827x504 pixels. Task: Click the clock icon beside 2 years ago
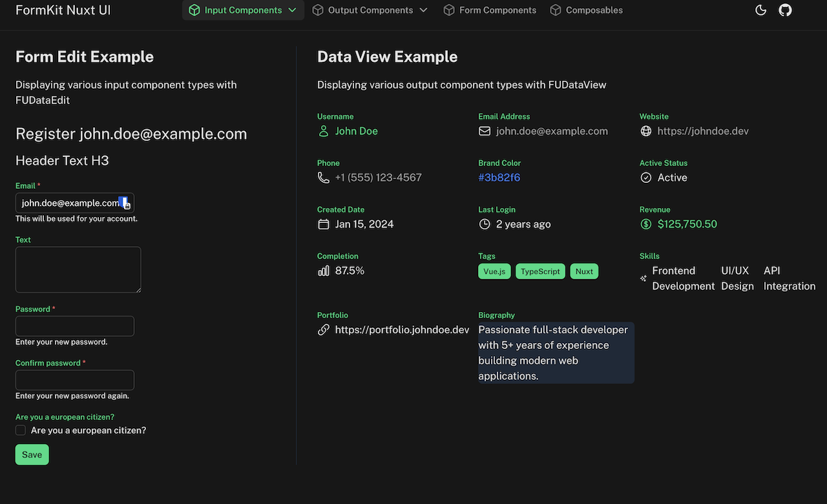point(485,224)
